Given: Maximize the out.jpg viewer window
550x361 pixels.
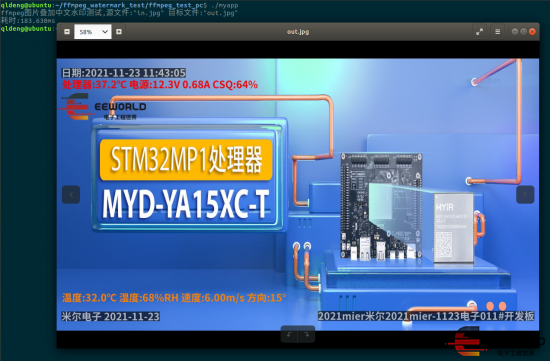Looking at the screenshot, I should coord(523,32).
